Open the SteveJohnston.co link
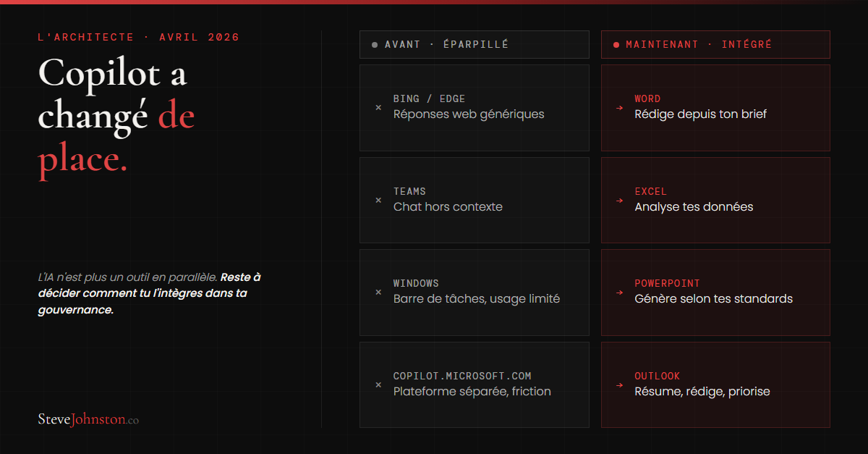This screenshot has width=868, height=454. pos(88,419)
